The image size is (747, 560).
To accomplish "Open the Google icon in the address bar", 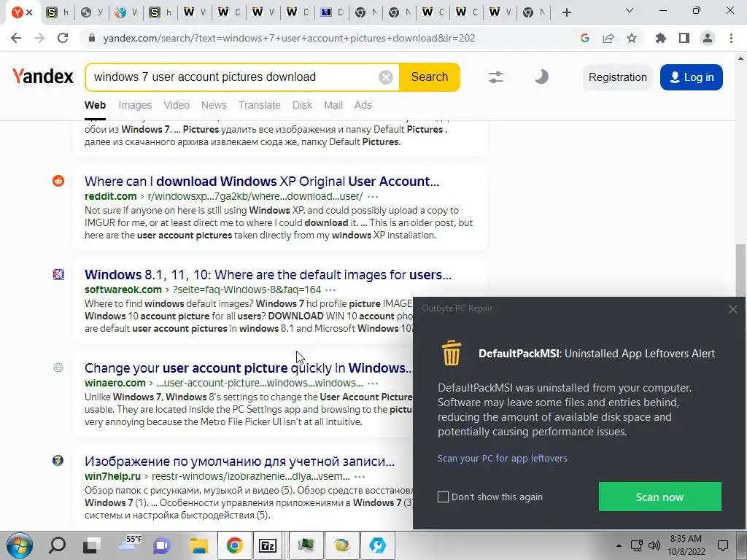I will click(x=585, y=38).
